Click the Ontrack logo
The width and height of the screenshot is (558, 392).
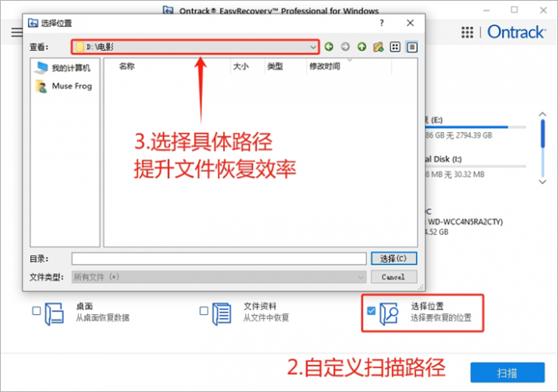[516, 32]
